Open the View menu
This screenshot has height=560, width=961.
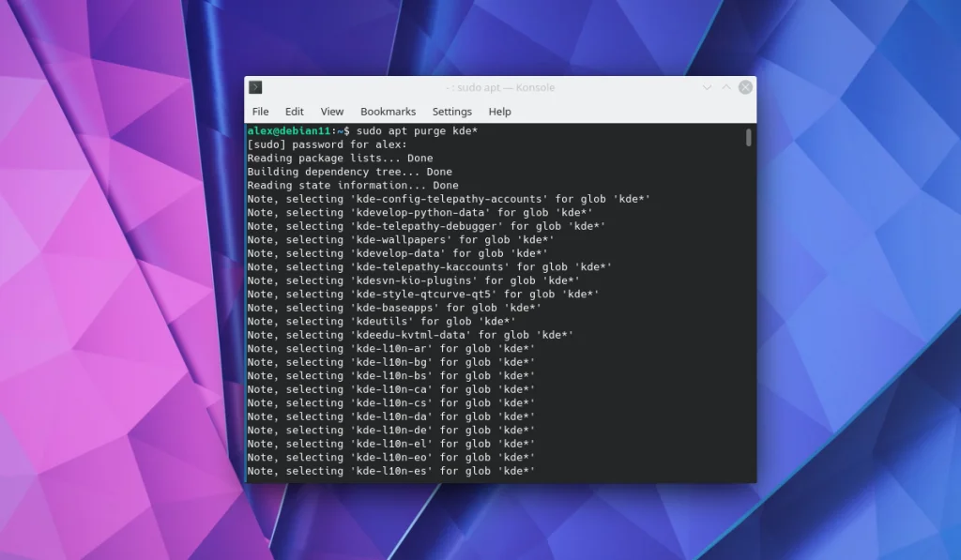point(331,111)
